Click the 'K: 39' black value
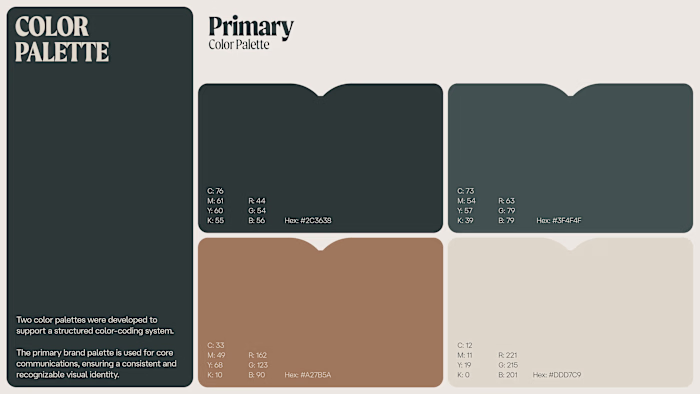Image resolution: width=700 pixels, height=394 pixels. [465, 220]
